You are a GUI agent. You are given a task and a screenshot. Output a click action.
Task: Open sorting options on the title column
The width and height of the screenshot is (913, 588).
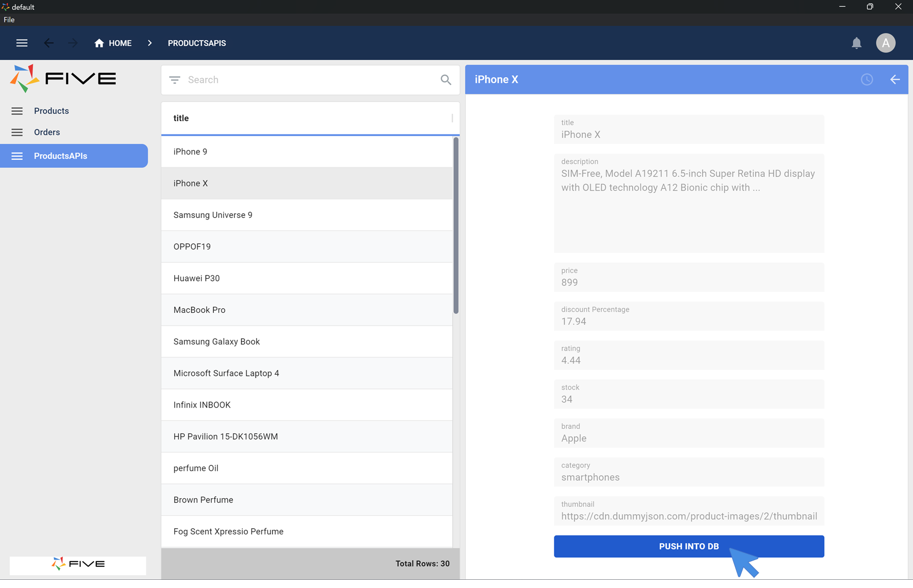[x=181, y=118]
